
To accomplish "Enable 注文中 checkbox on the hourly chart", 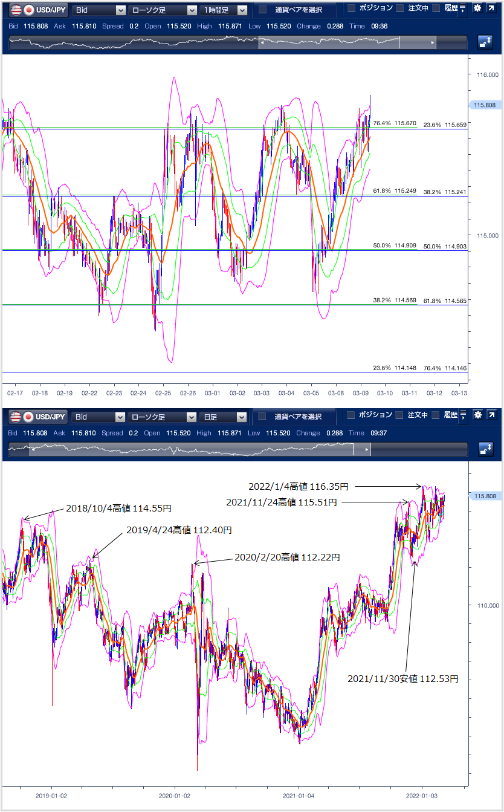I will tap(400, 8).
